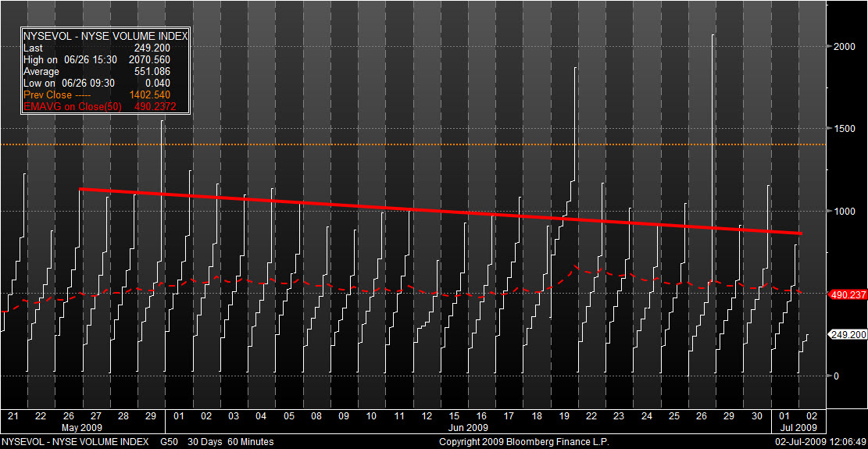Click the 0 label on the price axis

pyautogui.click(x=837, y=376)
